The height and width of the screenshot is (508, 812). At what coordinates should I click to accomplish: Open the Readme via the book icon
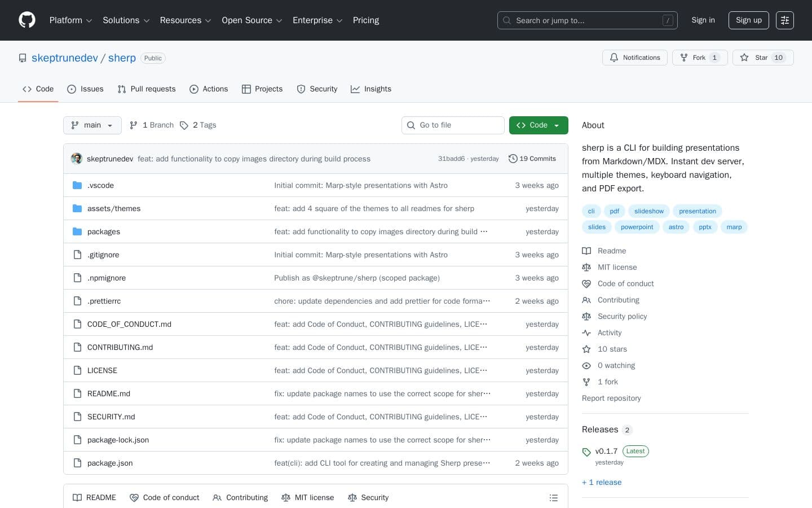pos(586,251)
